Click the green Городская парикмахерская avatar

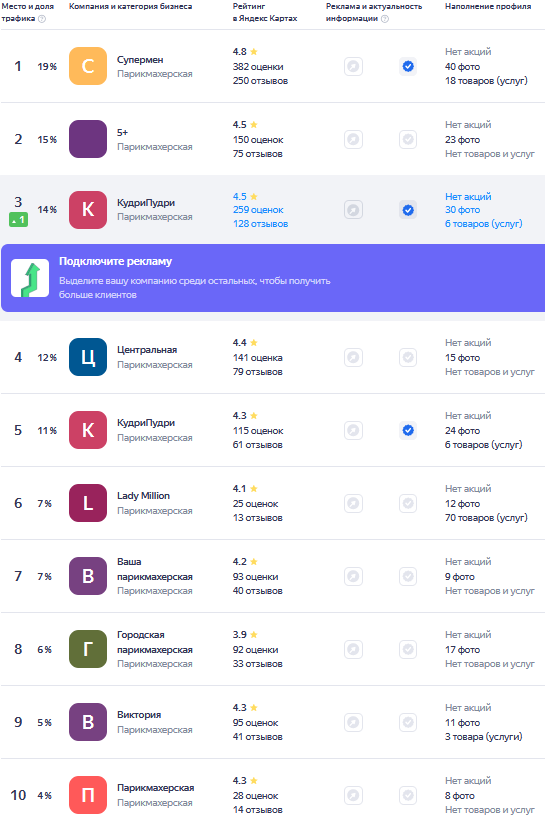(88, 649)
